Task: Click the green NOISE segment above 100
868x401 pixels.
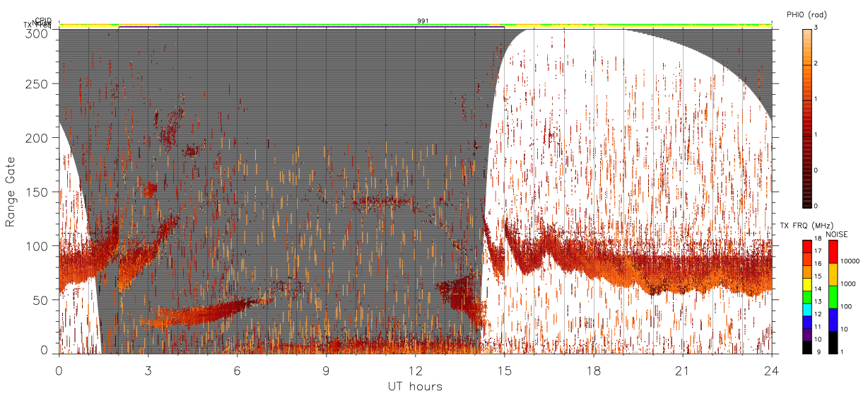Action: [833, 296]
